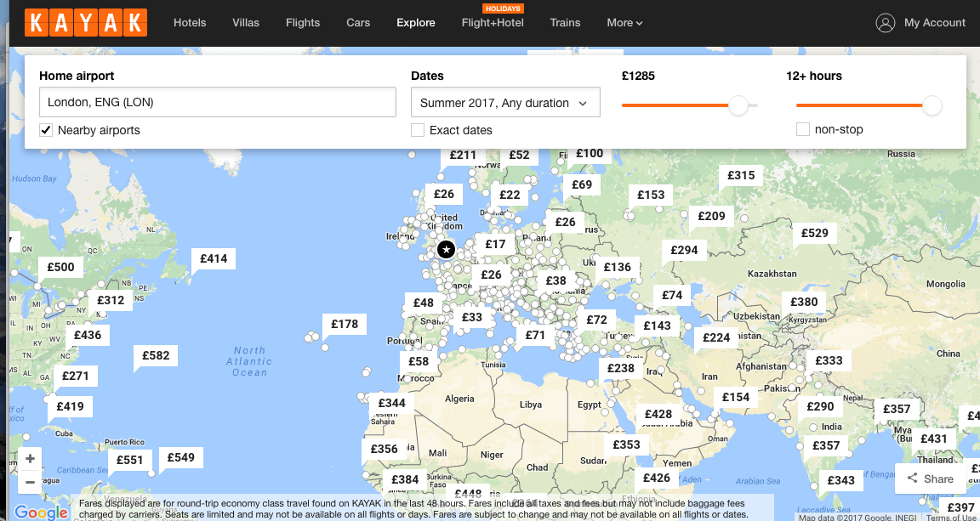
Task: Click the £211 fare label
Action: [x=463, y=155]
